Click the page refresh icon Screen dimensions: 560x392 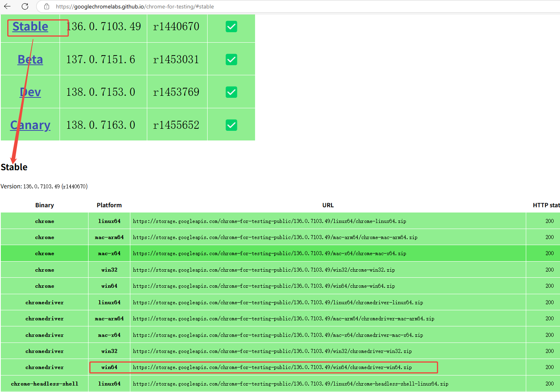(24, 6)
